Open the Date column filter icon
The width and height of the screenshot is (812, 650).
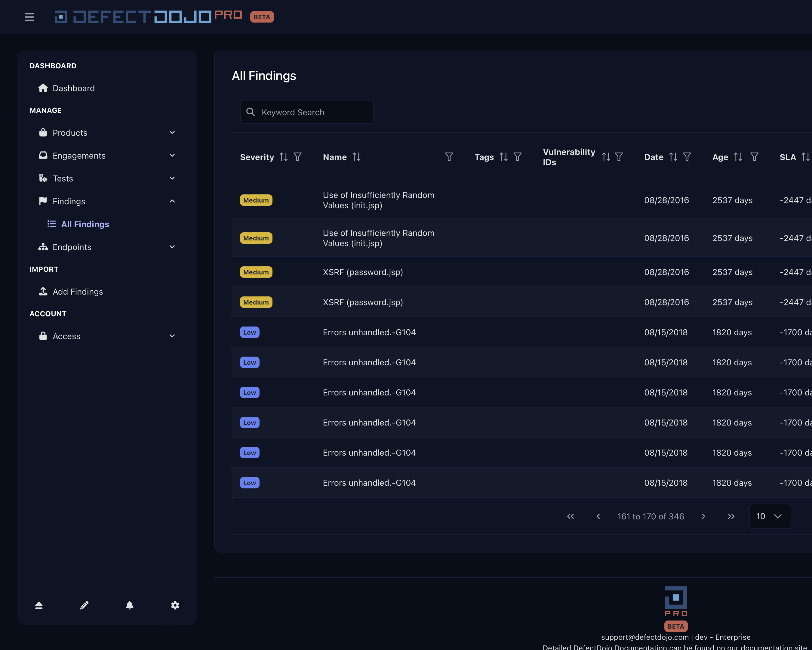[687, 157]
